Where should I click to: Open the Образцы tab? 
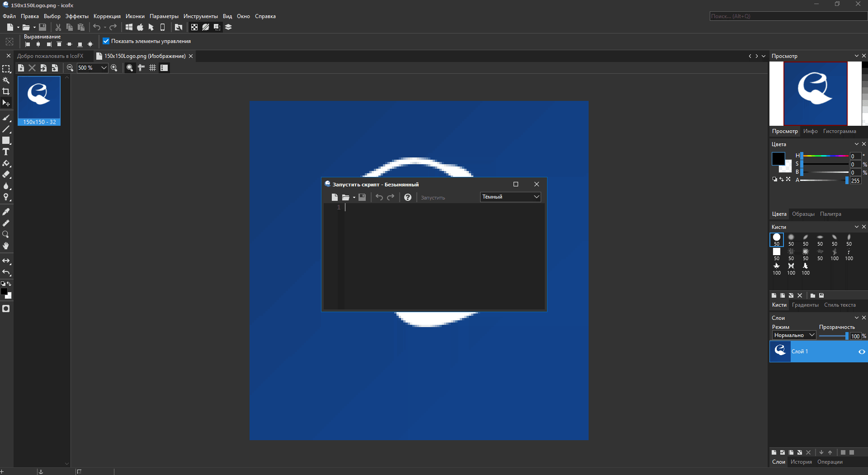tap(803, 214)
